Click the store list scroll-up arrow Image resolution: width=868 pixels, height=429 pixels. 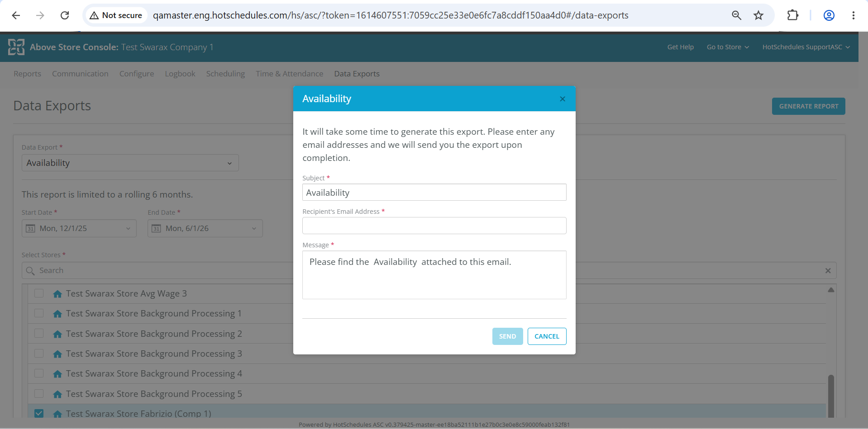click(x=831, y=290)
